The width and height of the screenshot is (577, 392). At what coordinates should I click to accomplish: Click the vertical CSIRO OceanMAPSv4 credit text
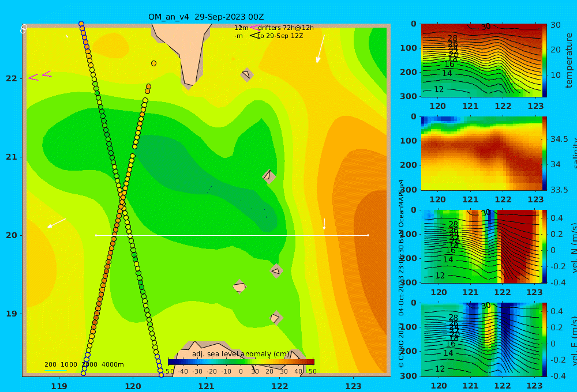coord(401,274)
